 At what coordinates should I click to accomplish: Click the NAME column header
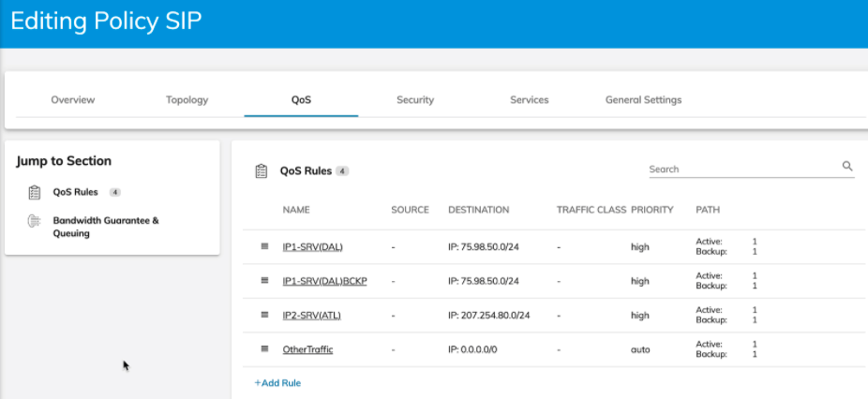click(296, 210)
